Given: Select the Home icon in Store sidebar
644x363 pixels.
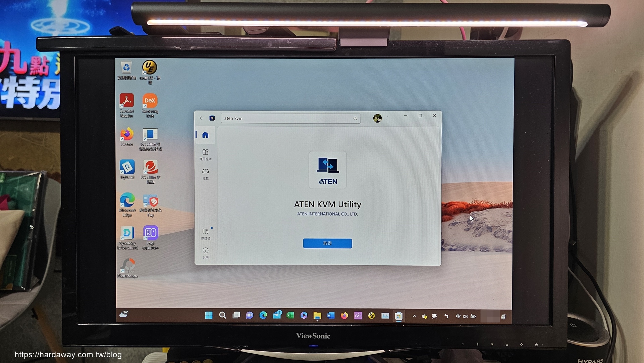Looking at the screenshot, I should click(205, 135).
